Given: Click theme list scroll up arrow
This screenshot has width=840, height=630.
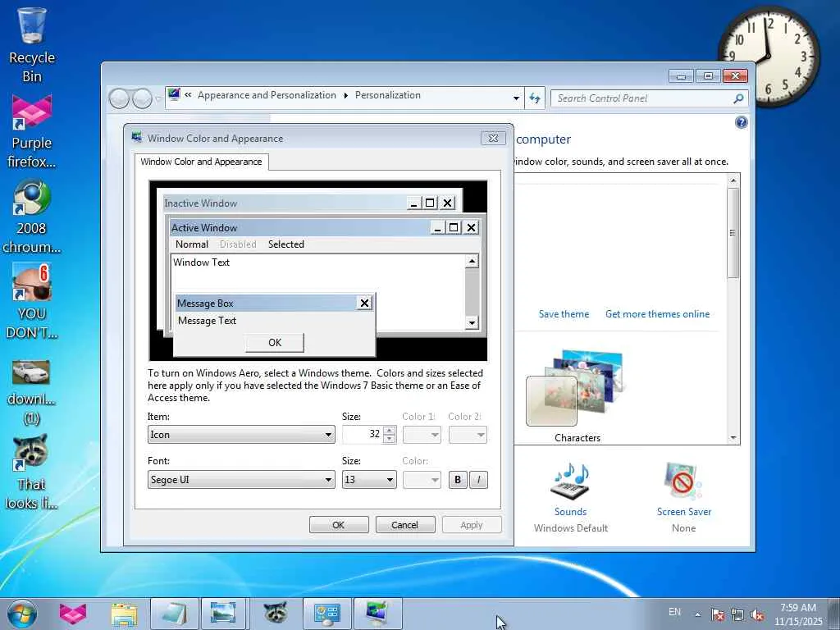Looking at the screenshot, I should tap(733, 181).
